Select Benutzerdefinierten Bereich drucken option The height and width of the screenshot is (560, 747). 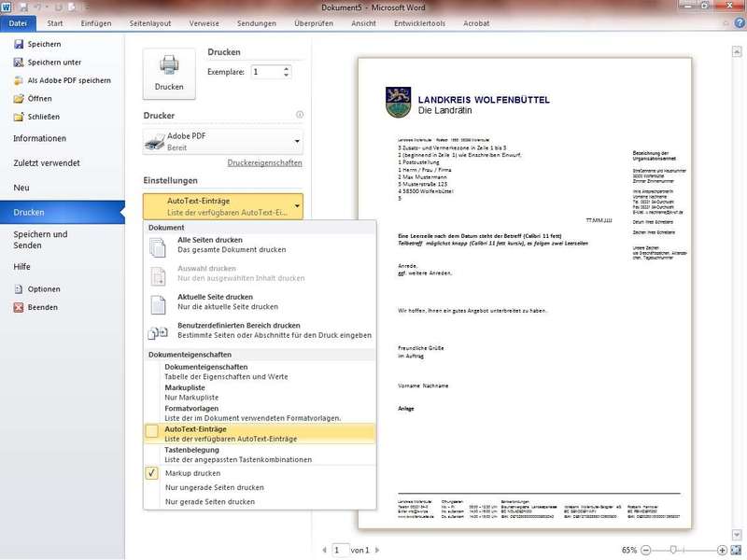click(260, 333)
